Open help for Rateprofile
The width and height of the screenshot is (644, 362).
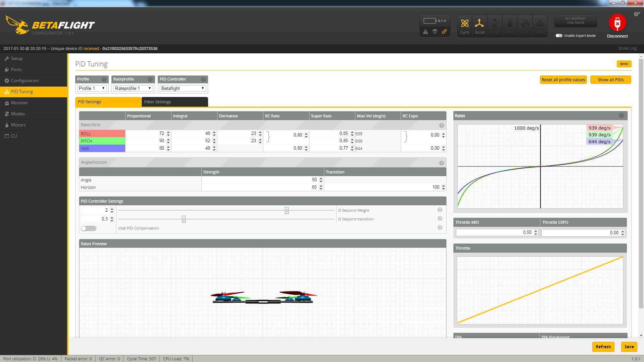coord(150,80)
